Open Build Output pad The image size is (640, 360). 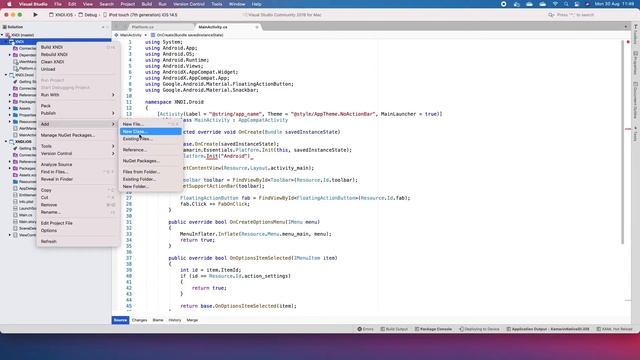tap(394, 329)
